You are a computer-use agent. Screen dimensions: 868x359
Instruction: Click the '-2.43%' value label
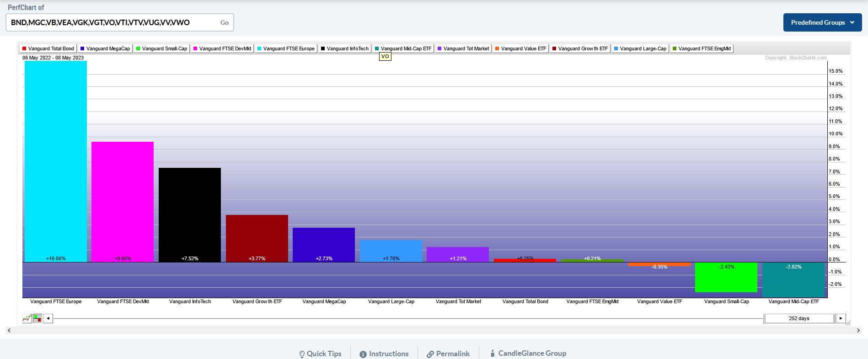726,267
